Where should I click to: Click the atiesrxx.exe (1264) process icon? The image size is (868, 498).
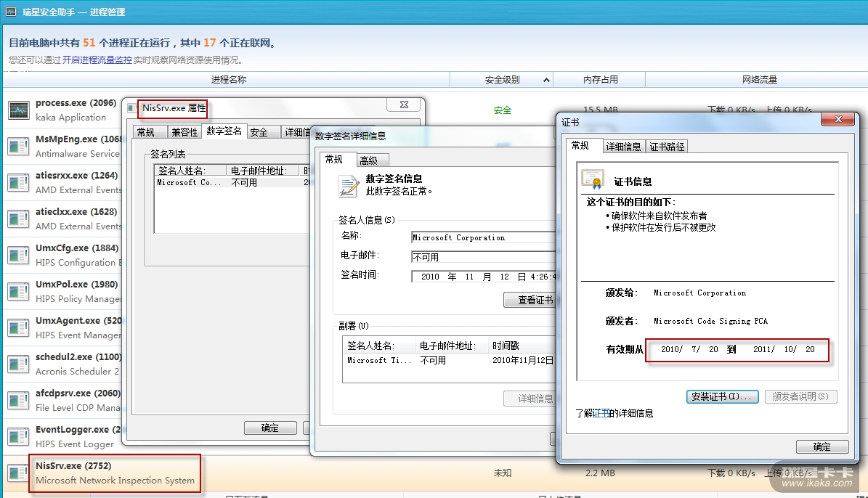[x=18, y=183]
